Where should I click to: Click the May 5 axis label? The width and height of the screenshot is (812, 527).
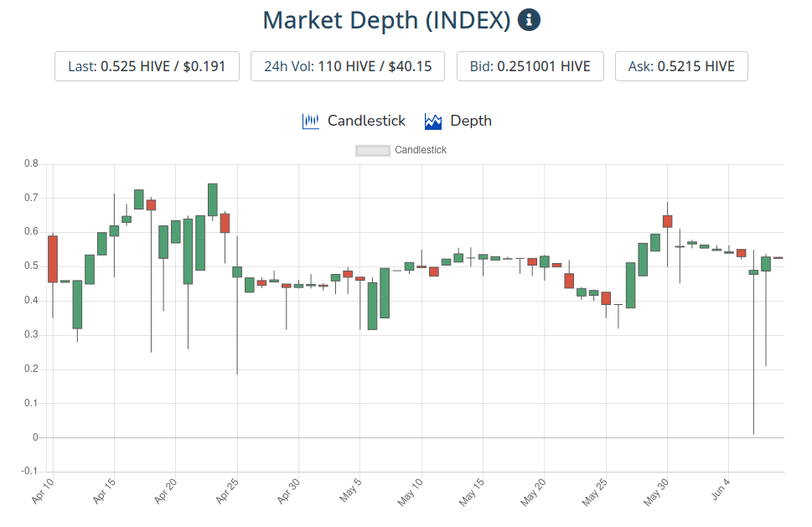point(350,490)
